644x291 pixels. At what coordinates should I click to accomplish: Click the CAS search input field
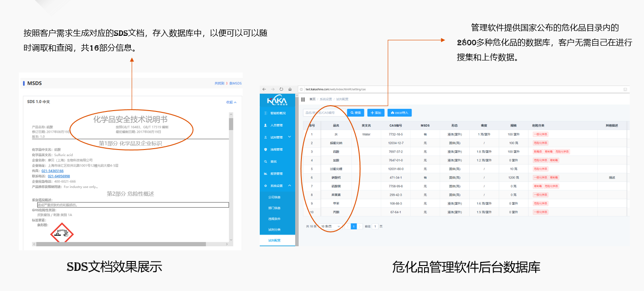324,112
